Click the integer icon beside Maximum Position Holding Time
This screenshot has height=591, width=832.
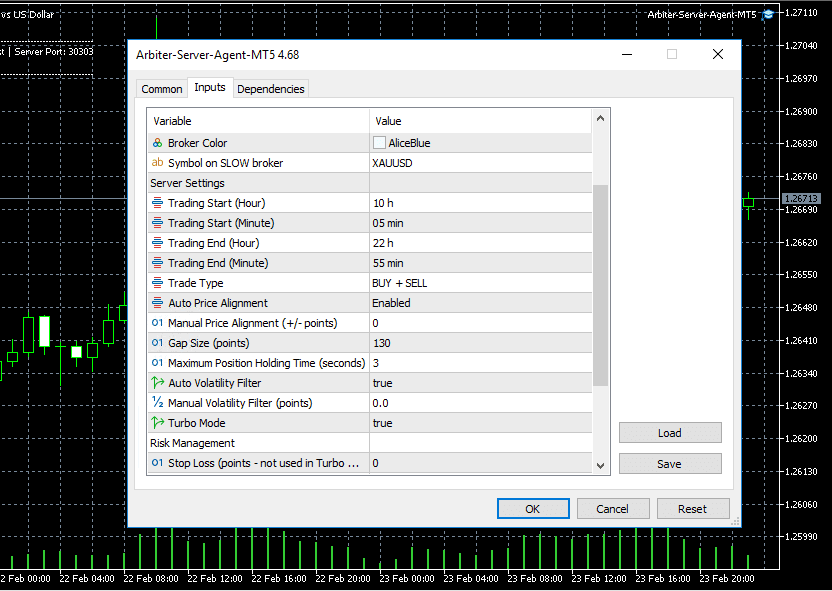click(x=158, y=363)
